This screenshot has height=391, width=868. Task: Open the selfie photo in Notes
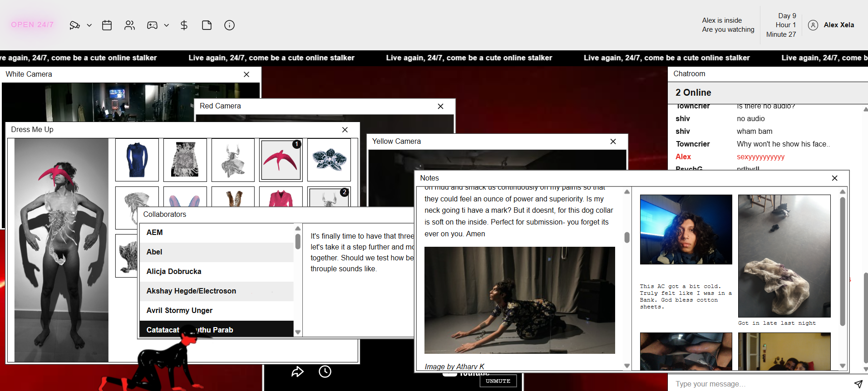pos(686,230)
